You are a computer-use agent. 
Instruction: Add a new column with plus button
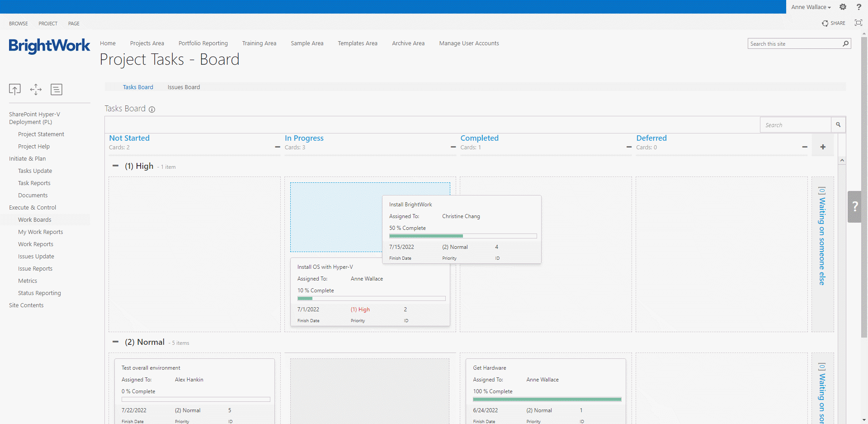click(823, 147)
